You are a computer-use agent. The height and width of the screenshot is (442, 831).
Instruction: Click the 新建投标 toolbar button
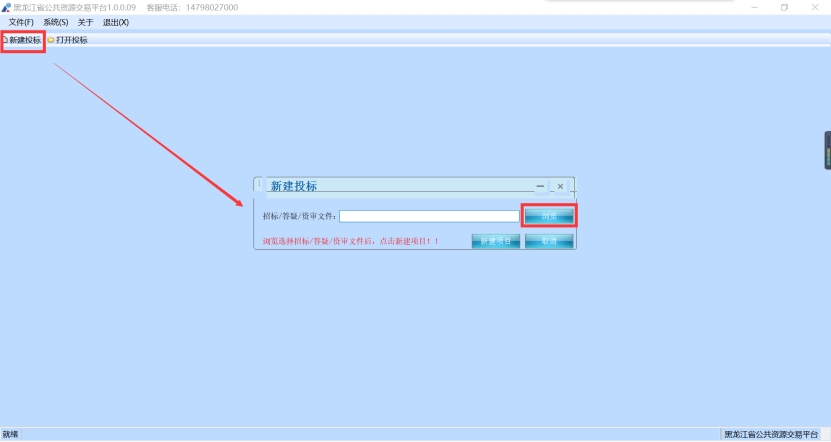(23, 40)
